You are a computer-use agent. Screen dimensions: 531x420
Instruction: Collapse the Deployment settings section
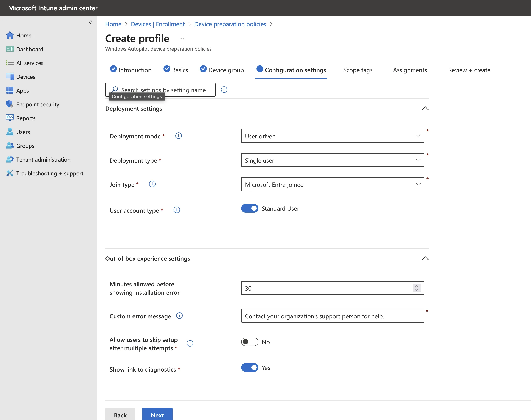[x=425, y=108]
